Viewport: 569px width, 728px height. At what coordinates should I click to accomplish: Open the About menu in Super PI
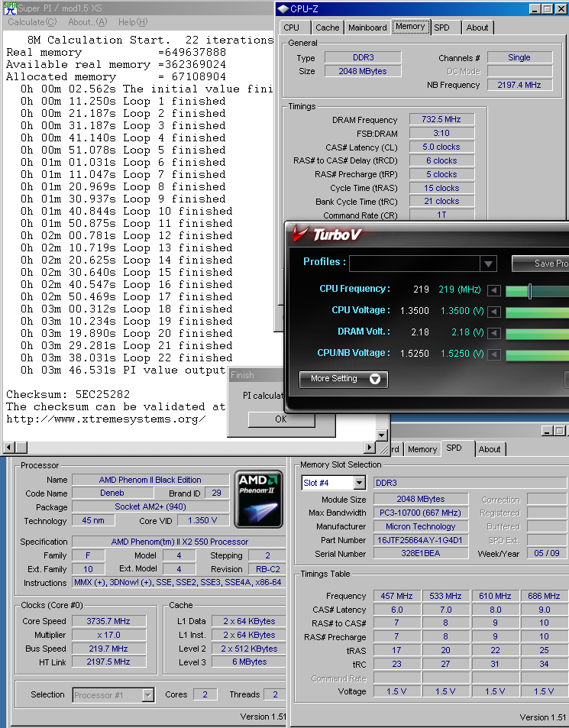(87, 22)
